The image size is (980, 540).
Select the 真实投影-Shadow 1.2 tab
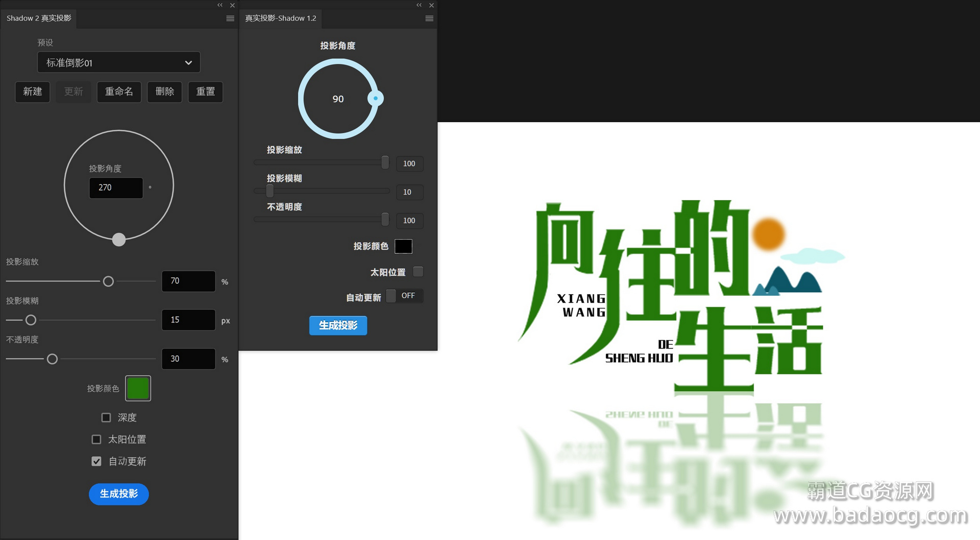(x=281, y=18)
